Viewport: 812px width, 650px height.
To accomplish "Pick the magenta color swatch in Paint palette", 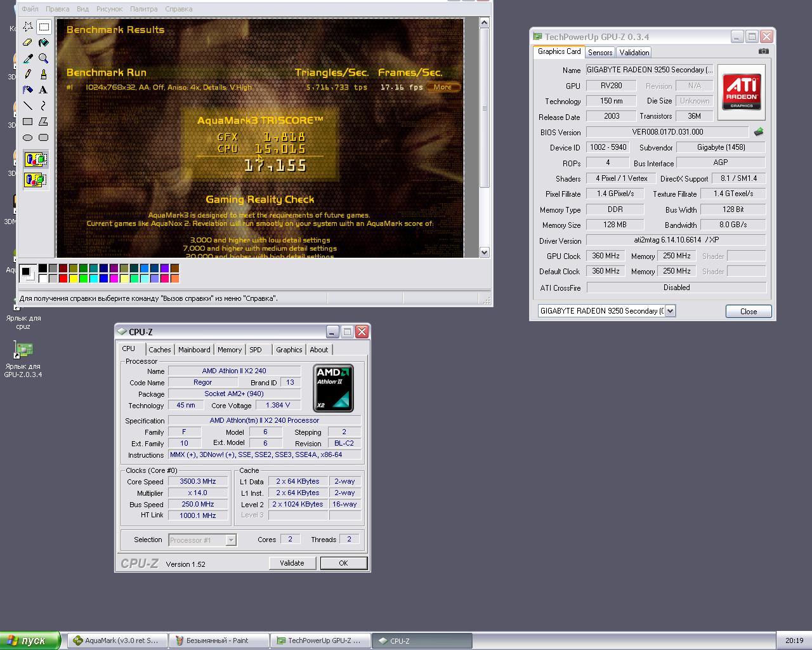I will point(114,278).
